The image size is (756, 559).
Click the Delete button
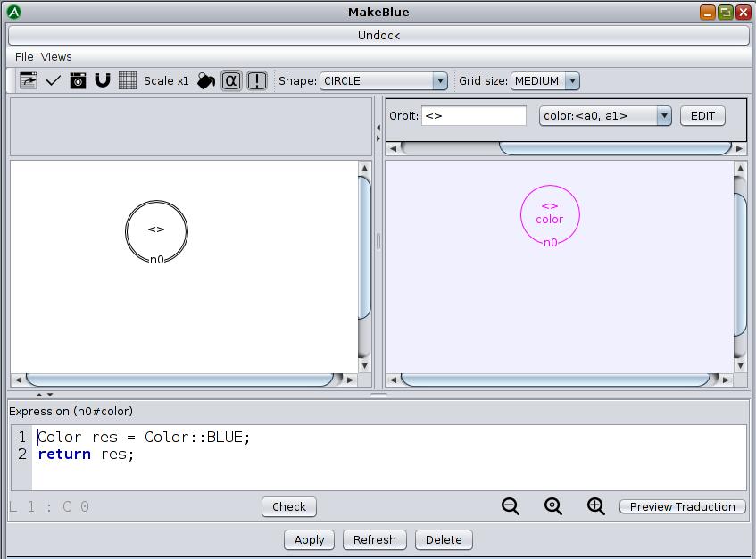tap(444, 539)
